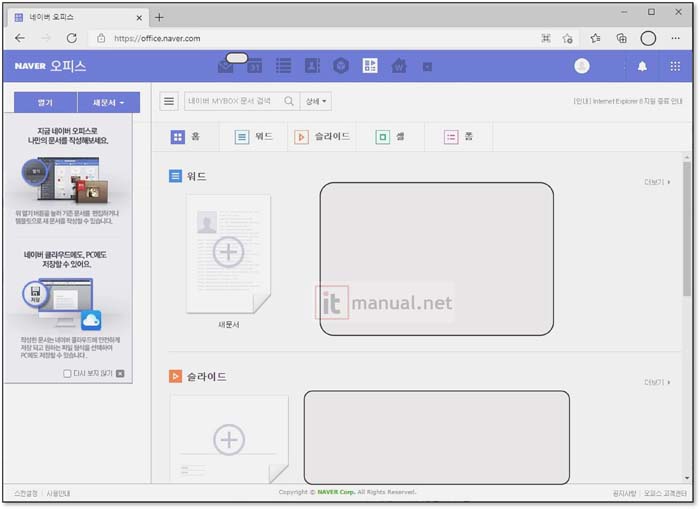
Task: Toggle the hamburger sidebar menu button
Action: point(169,101)
